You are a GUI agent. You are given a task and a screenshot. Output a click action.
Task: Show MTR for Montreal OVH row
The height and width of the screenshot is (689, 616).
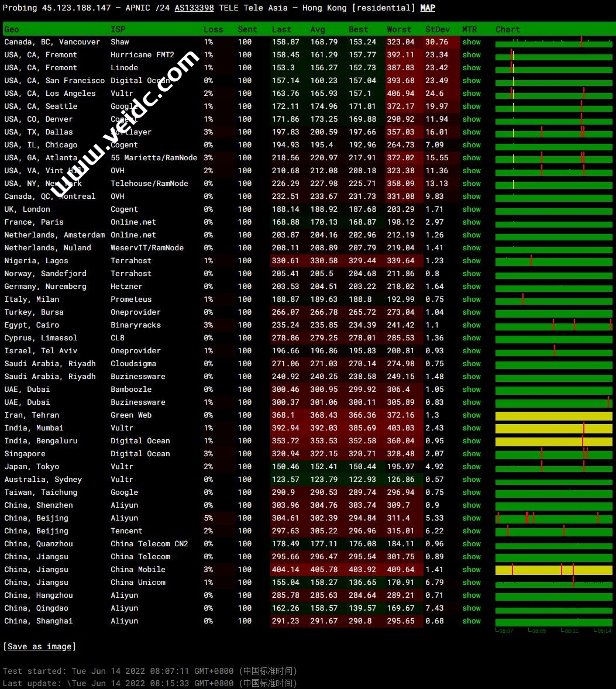(x=472, y=197)
